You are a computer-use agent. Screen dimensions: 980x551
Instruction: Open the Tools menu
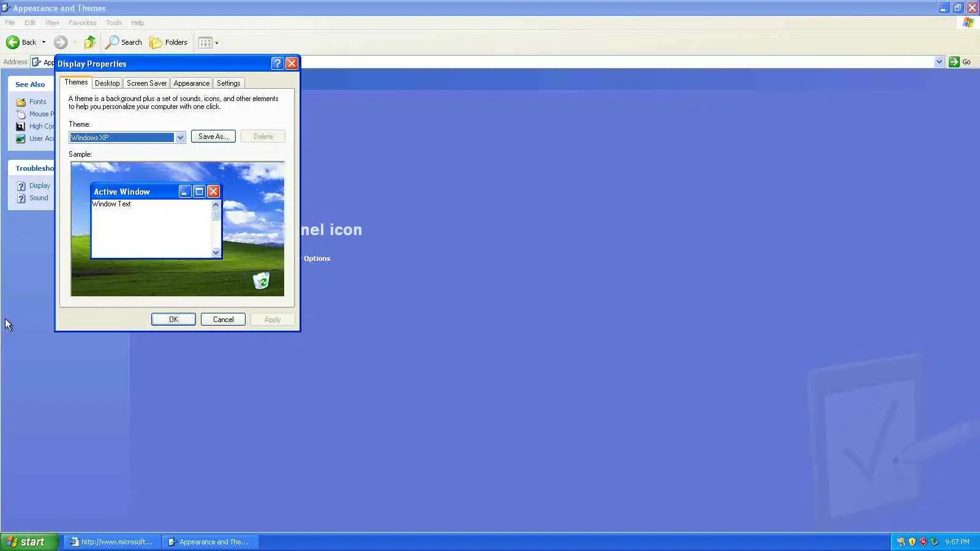113,23
